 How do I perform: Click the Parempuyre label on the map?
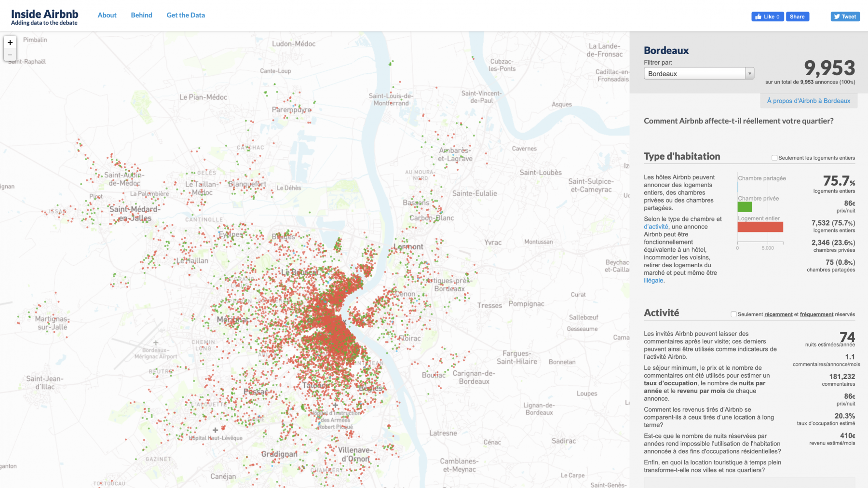[x=292, y=109]
